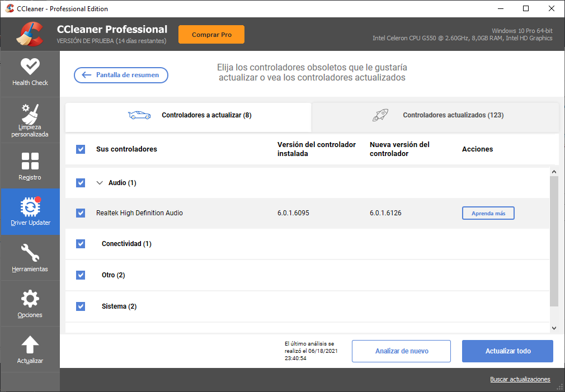Screen dimensions: 565x392
Task: Click the rocket icon on updated drivers tab
Action: 380,115
